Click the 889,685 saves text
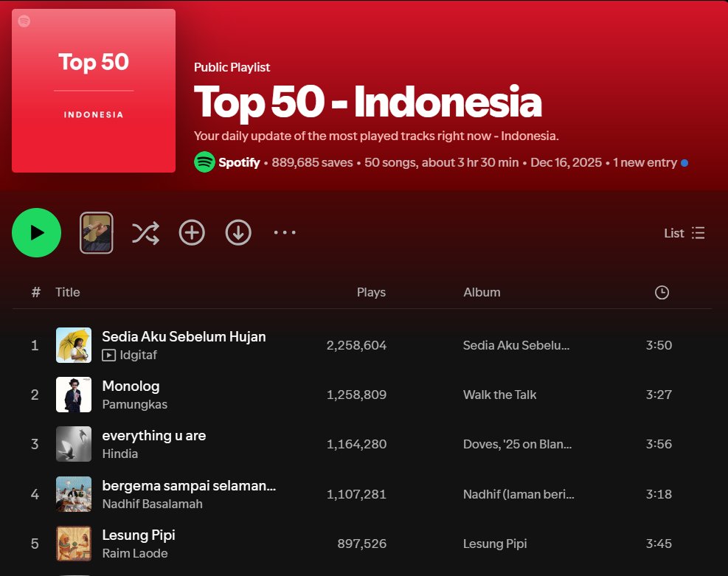 point(312,162)
